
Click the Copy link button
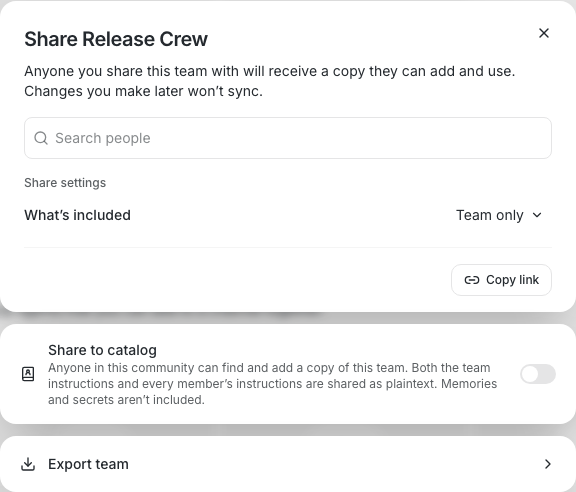(x=501, y=280)
